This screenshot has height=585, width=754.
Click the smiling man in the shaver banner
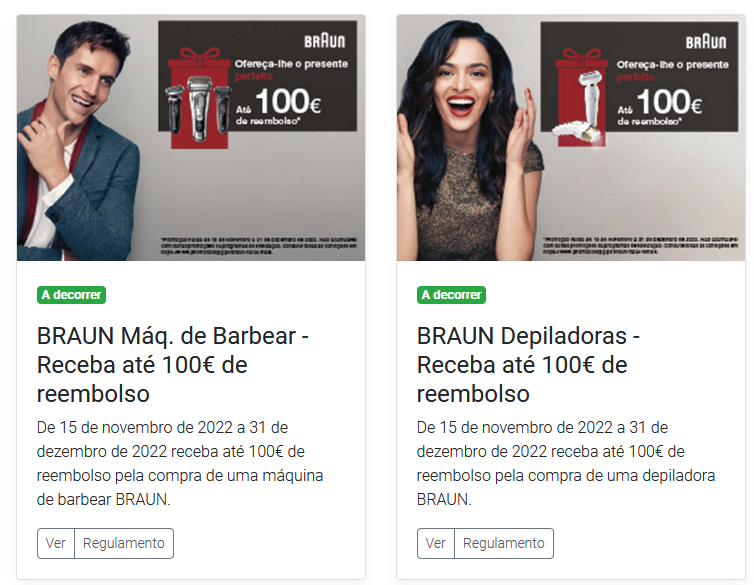[x=77, y=142]
